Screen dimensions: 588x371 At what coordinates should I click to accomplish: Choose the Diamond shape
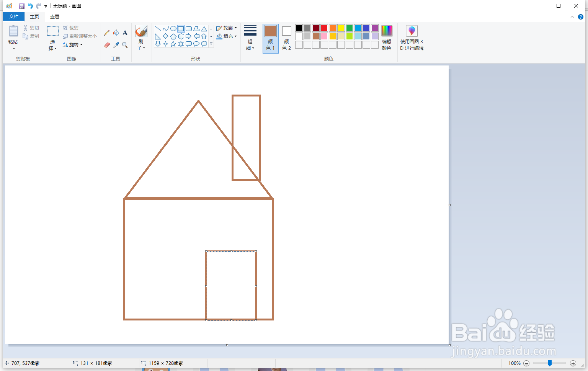[165, 36]
